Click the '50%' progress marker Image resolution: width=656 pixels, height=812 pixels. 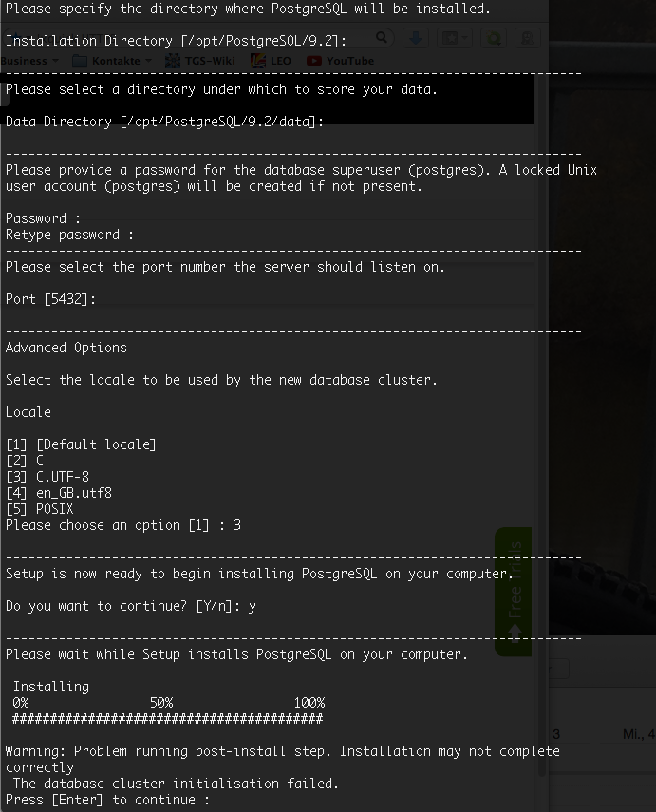pyautogui.click(x=161, y=703)
